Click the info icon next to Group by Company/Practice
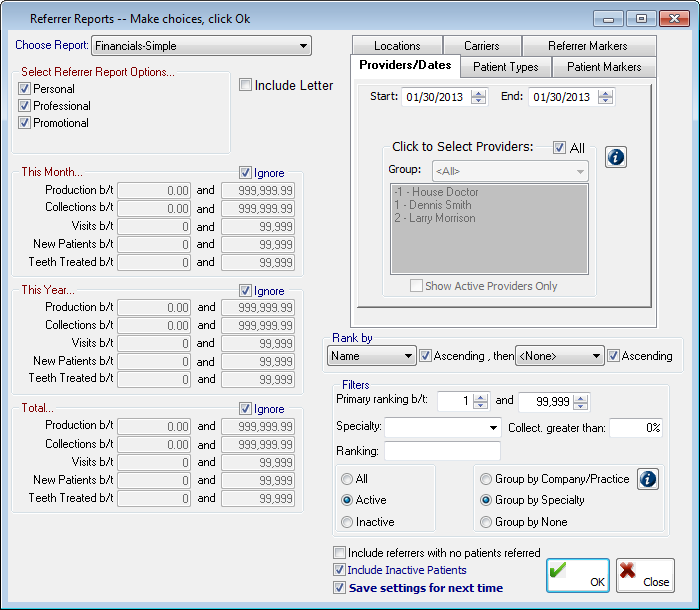Screen dimensions: 700x610 click(x=648, y=479)
